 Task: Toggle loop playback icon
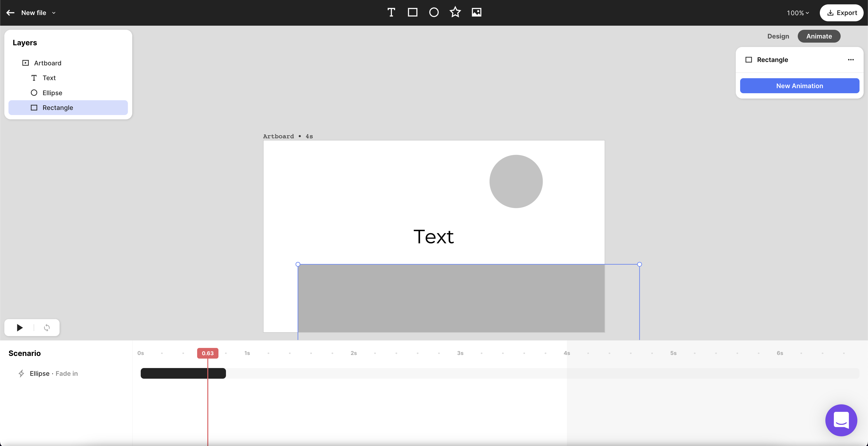click(x=47, y=327)
